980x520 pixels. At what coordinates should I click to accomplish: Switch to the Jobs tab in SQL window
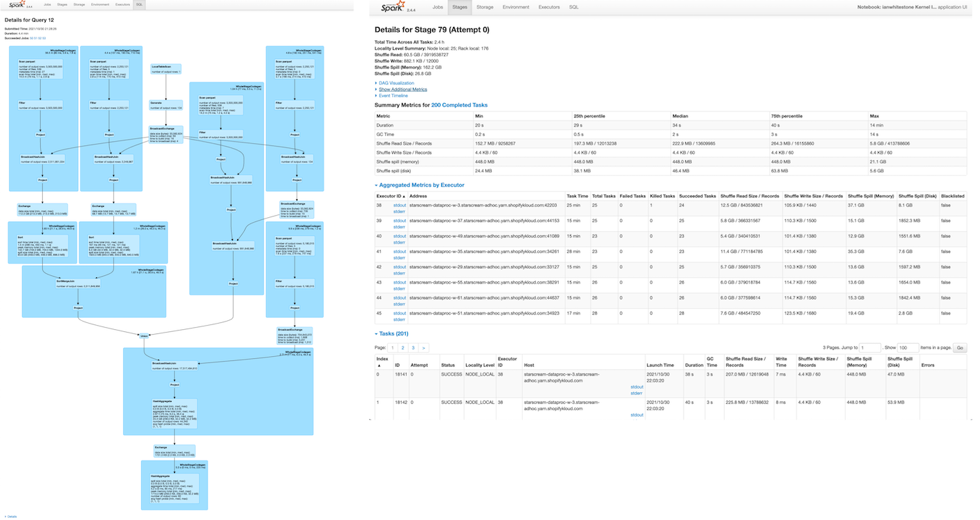click(x=48, y=4)
